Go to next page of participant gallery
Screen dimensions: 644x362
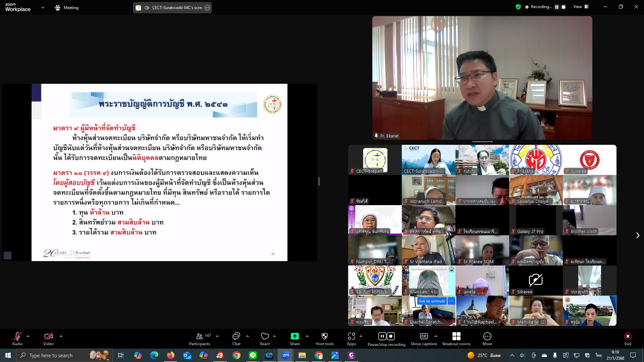(x=638, y=235)
